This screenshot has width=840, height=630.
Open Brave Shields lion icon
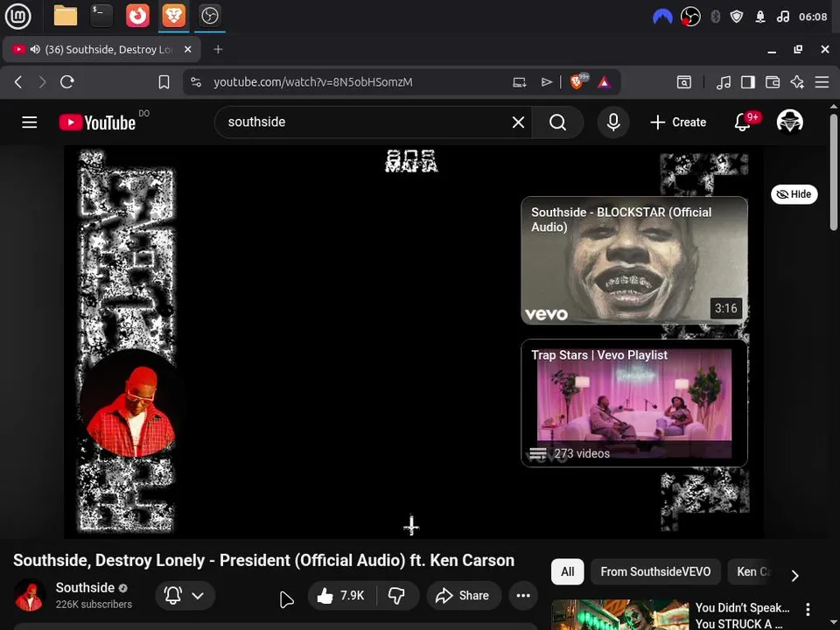pyautogui.click(x=578, y=81)
